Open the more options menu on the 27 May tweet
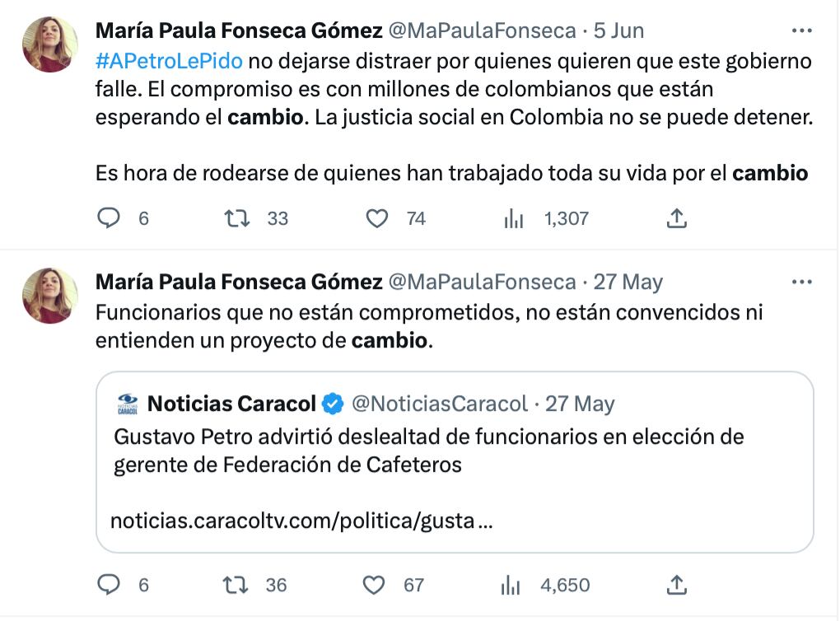 pyautogui.click(x=801, y=282)
